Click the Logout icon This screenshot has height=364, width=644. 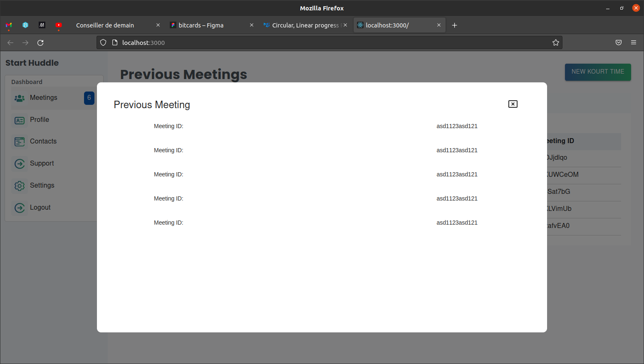(x=20, y=208)
